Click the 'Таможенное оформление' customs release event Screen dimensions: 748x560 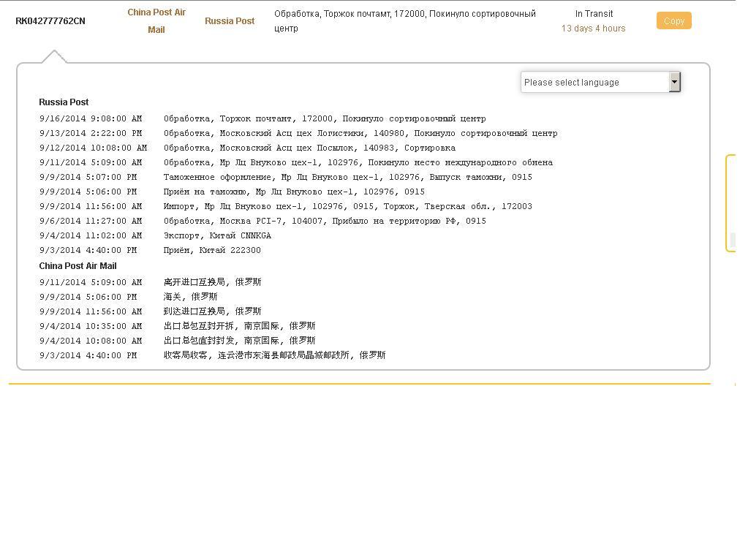click(348, 178)
